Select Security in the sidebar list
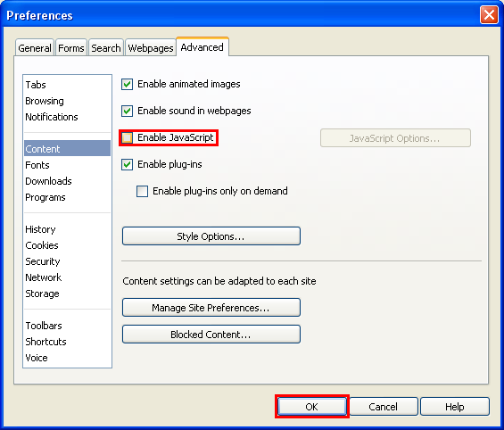Viewport: 504px width, 430px height. point(67,261)
